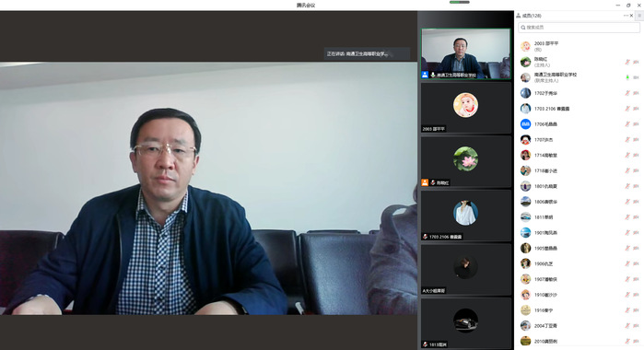Viewport: 644px width, 350px height.
Task: Click the camera icon for member 2004
Action: click(x=636, y=326)
